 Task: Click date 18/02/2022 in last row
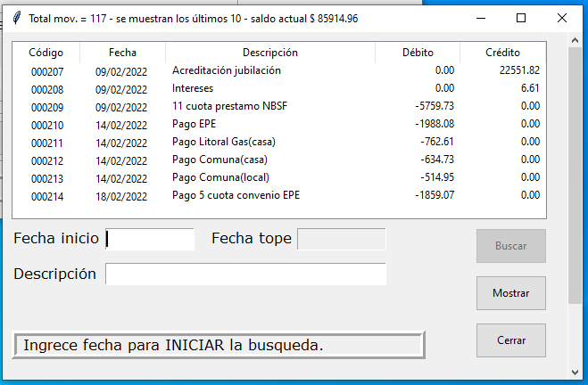pyautogui.click(x=121, y=197)
